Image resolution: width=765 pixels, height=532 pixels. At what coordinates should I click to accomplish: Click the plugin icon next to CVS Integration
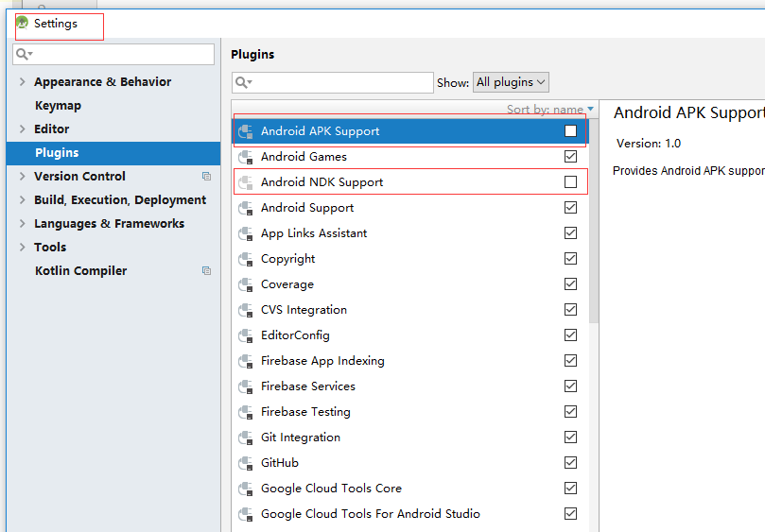pos(246,310)
